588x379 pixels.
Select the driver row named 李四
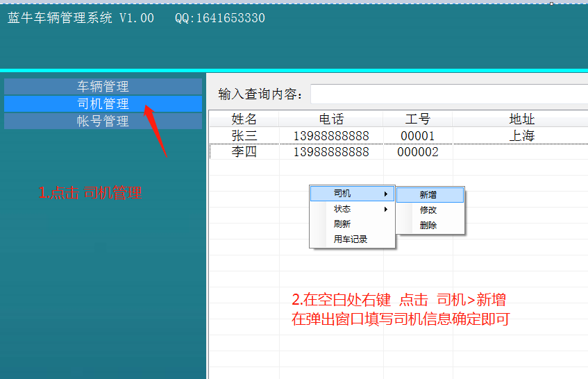click(244, 152)
